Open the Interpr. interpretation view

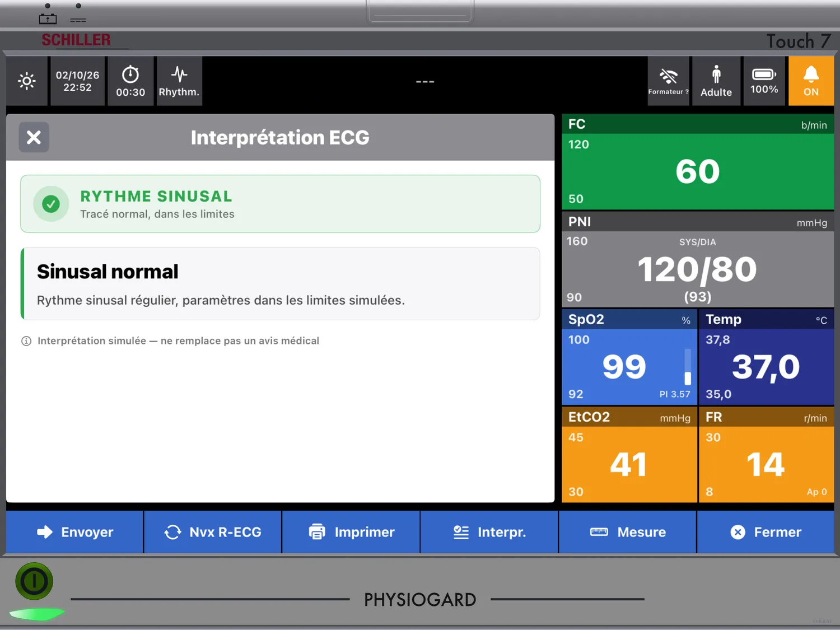click(x=489, y=532)
